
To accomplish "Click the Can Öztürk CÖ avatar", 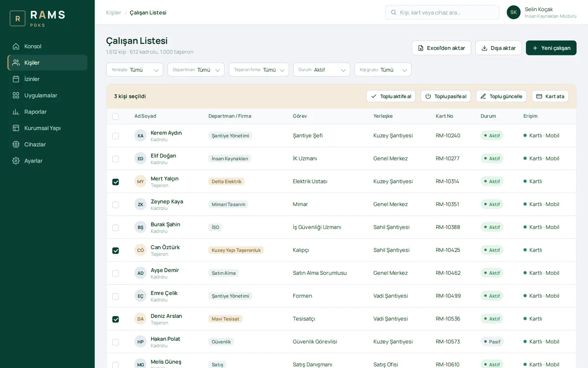I will click(141, 250).
